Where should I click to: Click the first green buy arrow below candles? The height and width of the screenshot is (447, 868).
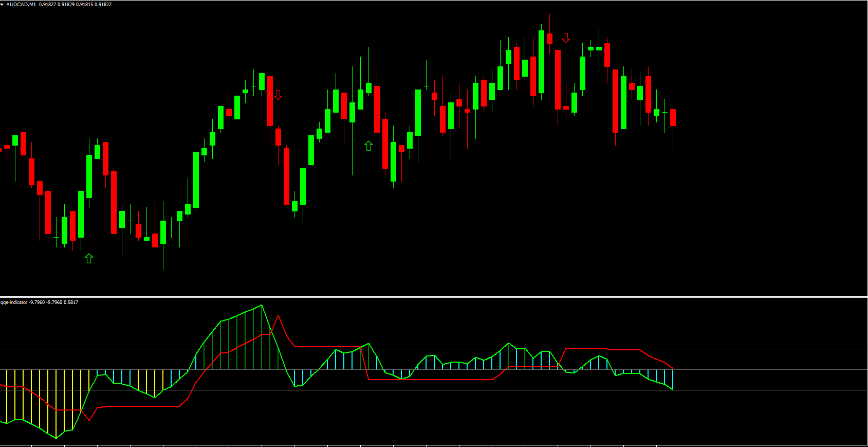coord(89,258)
